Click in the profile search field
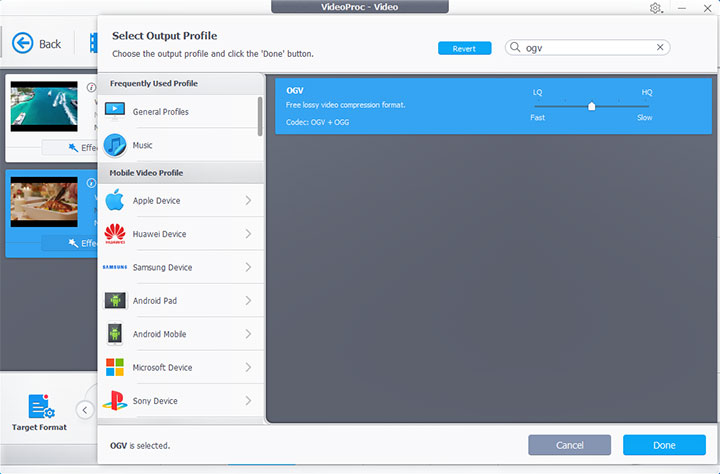The width and height of the screenshot is (720, 474). point(588,47)
